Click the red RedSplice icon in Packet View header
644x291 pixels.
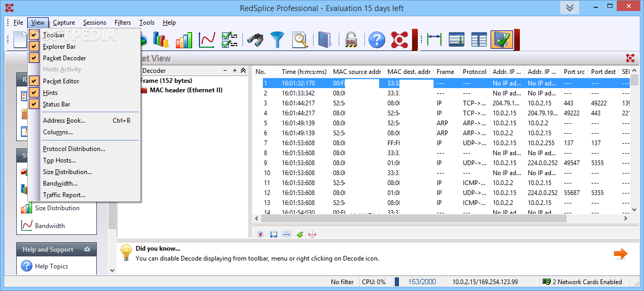[x=630, y=58]
